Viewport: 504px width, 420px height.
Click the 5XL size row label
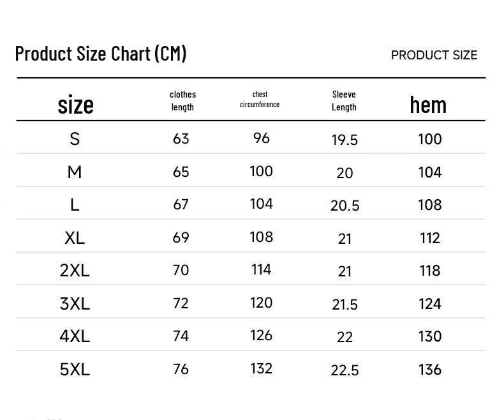click(x=75, y=370)
